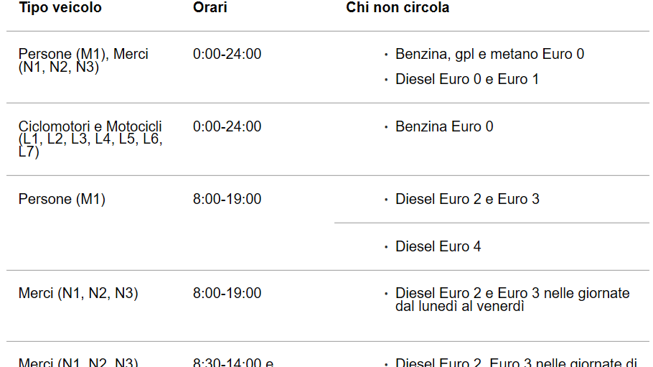Screen dimensions: 653x367
Task: Click the bullet before 'Diesel Euro 4'
Action: coord(386,247)
